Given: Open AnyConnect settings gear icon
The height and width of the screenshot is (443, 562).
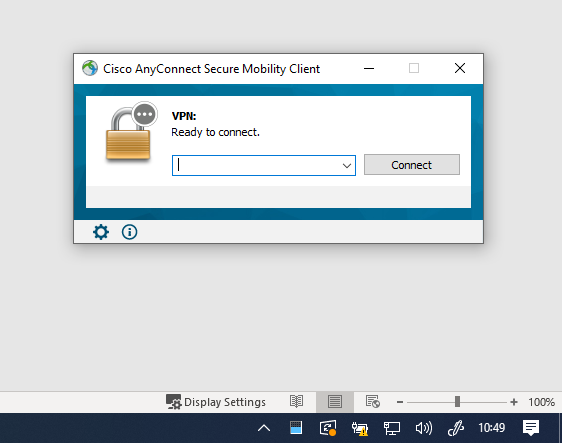Looking at the screenshot, I should [x=101, y=232].
